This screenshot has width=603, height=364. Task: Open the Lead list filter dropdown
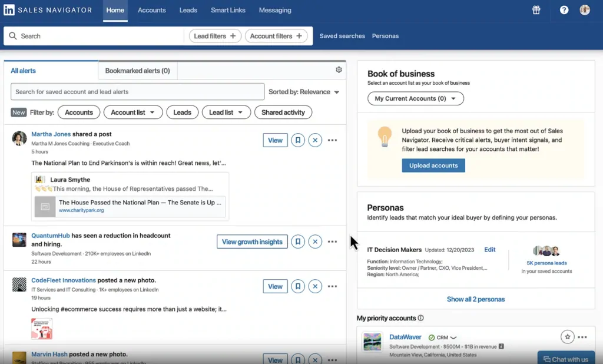(226, 112)
